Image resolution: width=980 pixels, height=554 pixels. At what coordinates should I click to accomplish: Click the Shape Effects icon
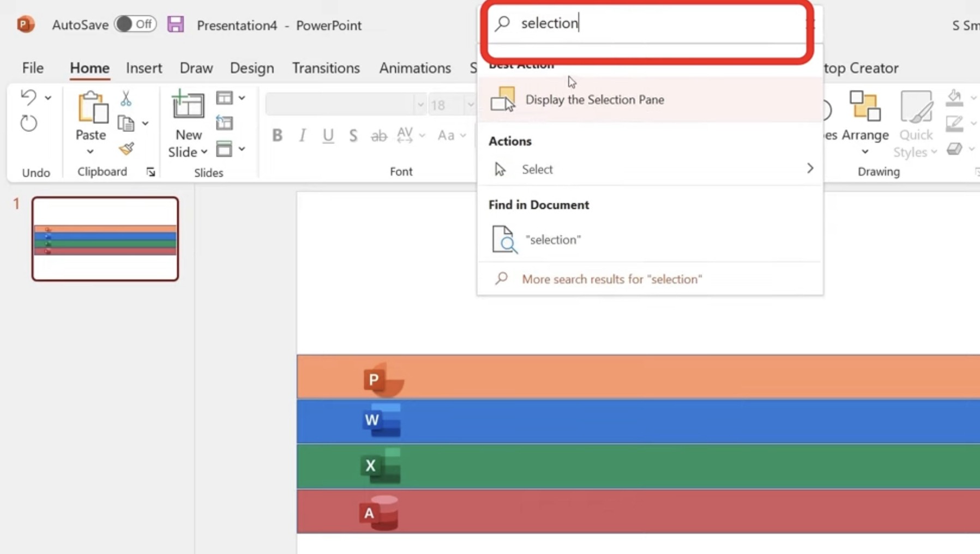954,149
